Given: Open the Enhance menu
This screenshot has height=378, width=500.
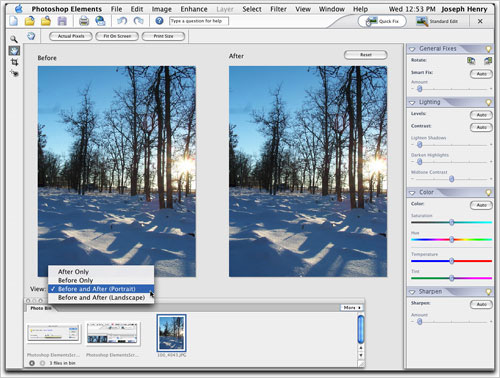Looking at the screenshot, I should click(x=194, y=9).
